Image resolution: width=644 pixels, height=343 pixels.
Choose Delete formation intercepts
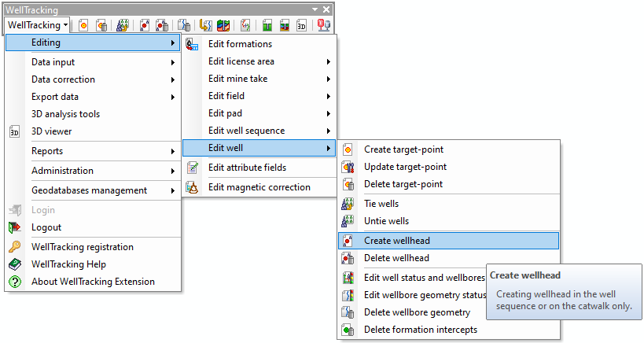click(x=448, y=330)
